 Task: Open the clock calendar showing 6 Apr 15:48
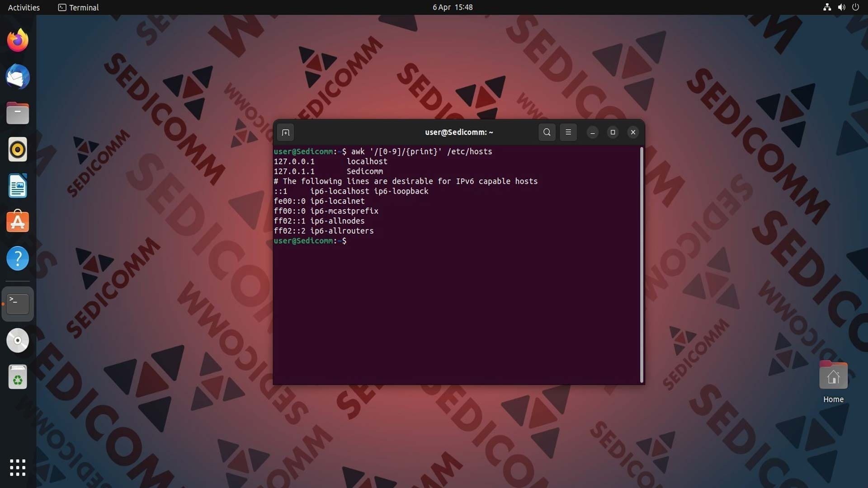pos(453,7)
